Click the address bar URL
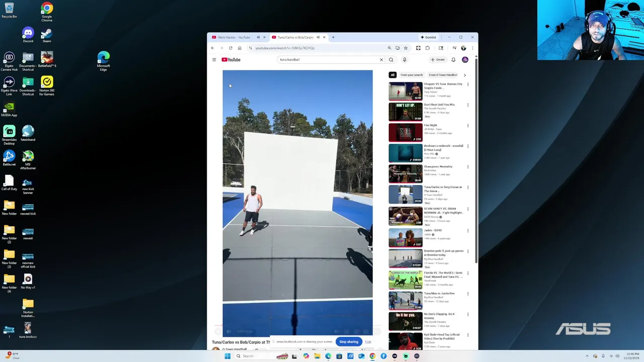 coord(285,48)
